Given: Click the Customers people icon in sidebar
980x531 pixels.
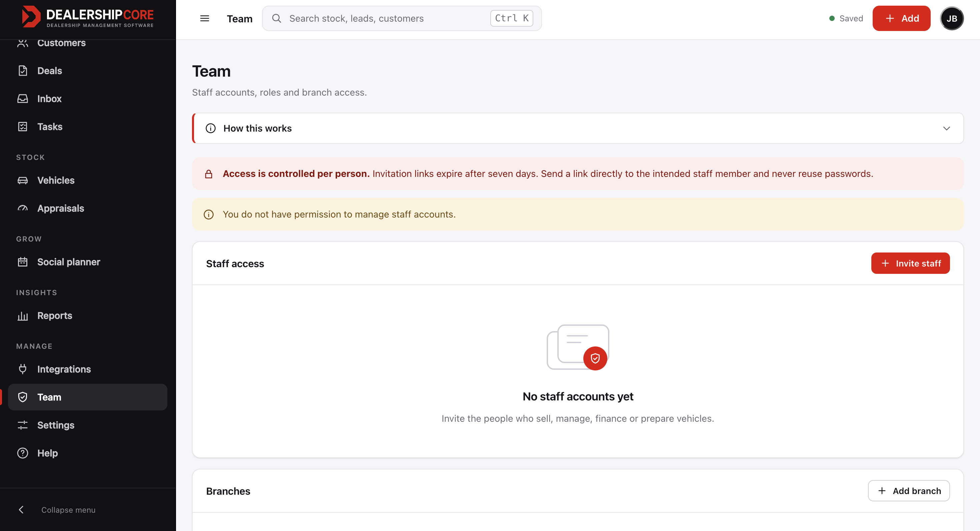Looking at the screenshot, I should point(23,43).
